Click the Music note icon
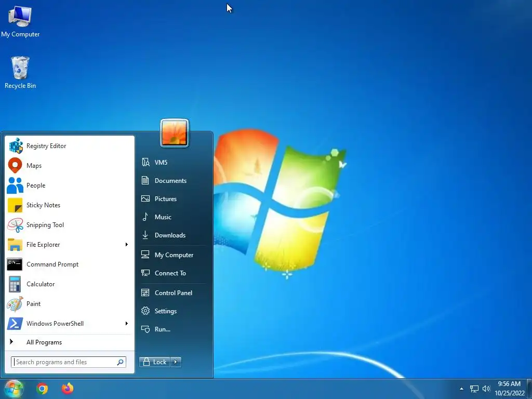 145,217
